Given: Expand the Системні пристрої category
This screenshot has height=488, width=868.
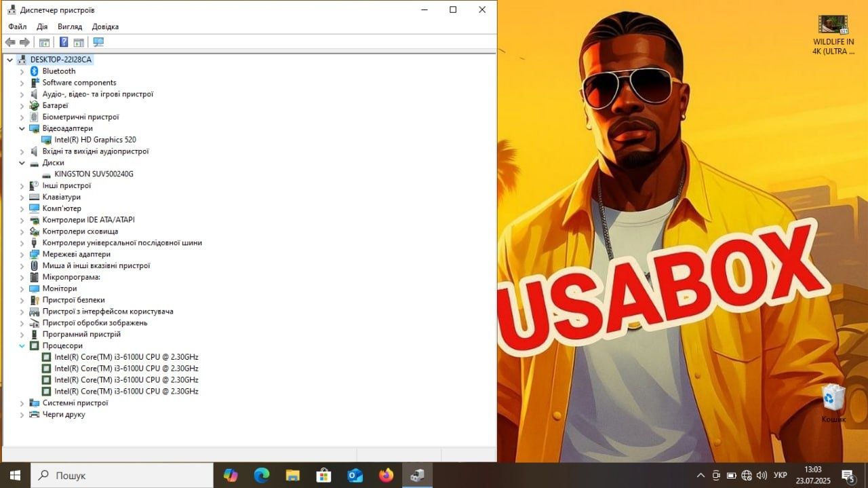Looking at the screenshot, I should [22, 403].
